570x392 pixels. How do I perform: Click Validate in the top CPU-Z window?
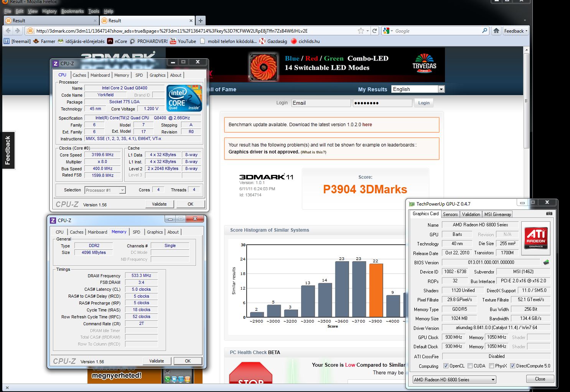pyautogui.click(x=159, y=204)
